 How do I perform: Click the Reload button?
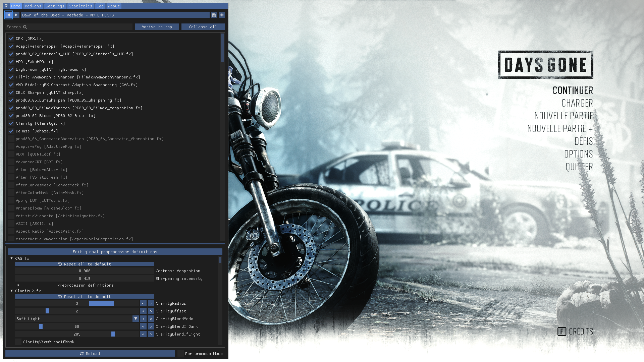(90, 354)
